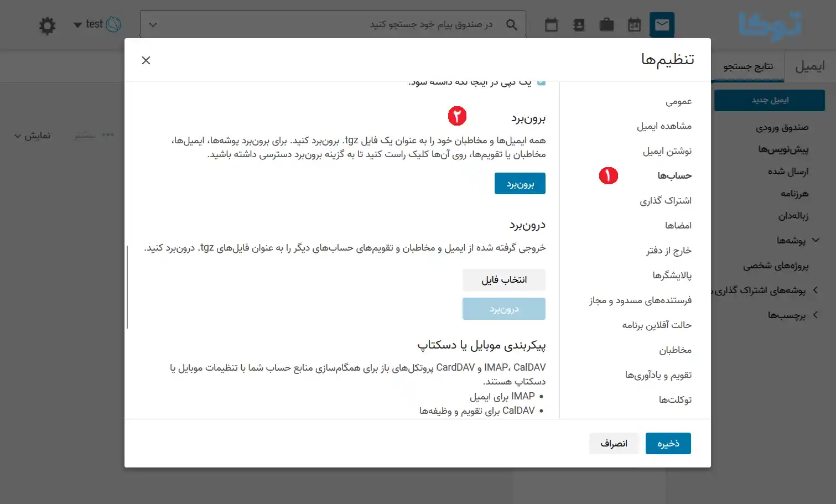836x504 pixels.
Task: Select توکلت‌ها settings category
Action: (x=675, y=400)
